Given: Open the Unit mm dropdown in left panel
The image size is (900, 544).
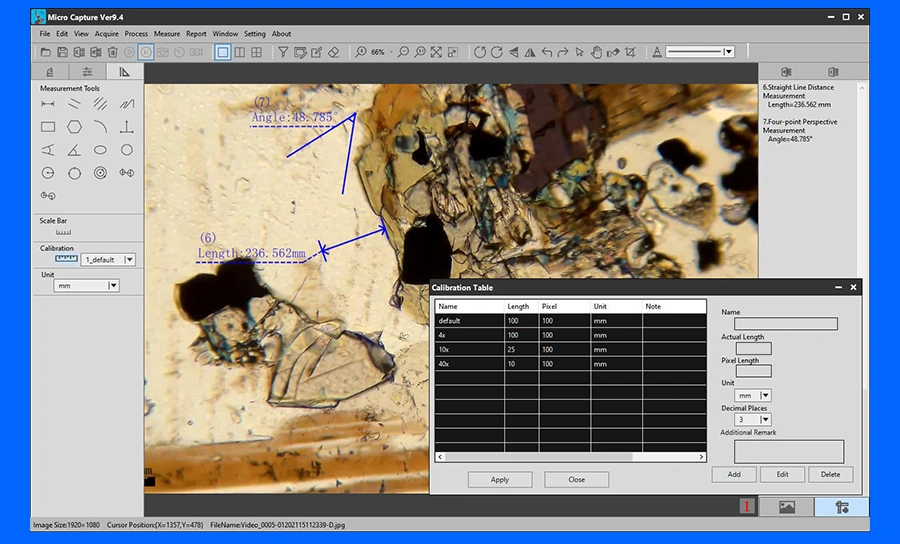Looking at the screenshot, I should [x=113, y=285].
